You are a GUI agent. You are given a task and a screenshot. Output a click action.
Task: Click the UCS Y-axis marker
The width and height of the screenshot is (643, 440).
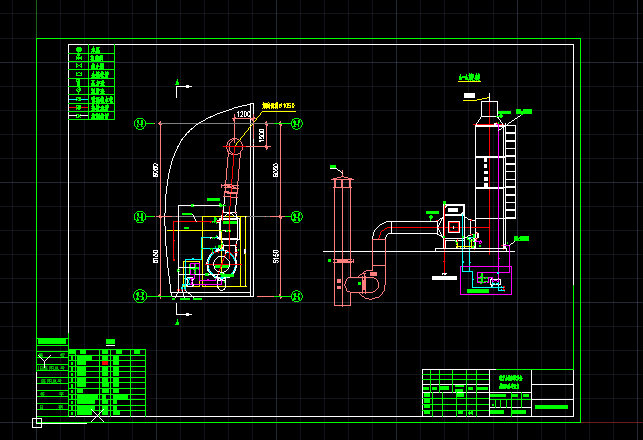[x=44, y=361]
